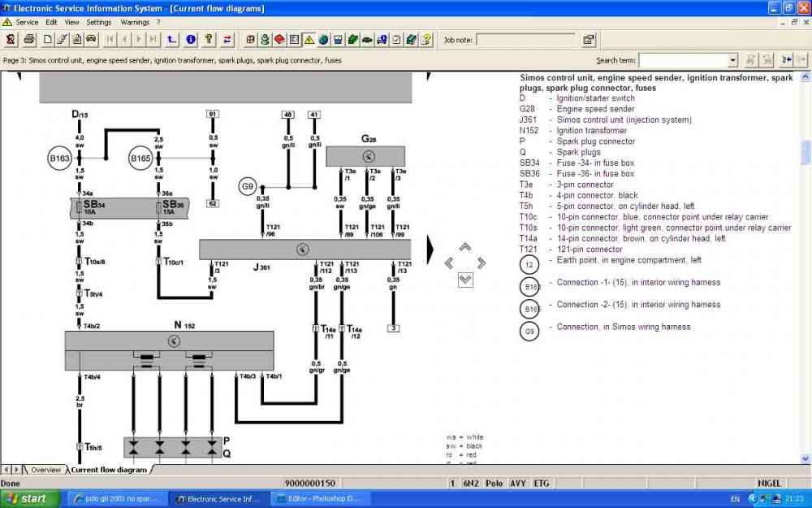The image size is (812, 508).
Task: Click the car icon in the toolbar
Action: (x=91, y=39)
